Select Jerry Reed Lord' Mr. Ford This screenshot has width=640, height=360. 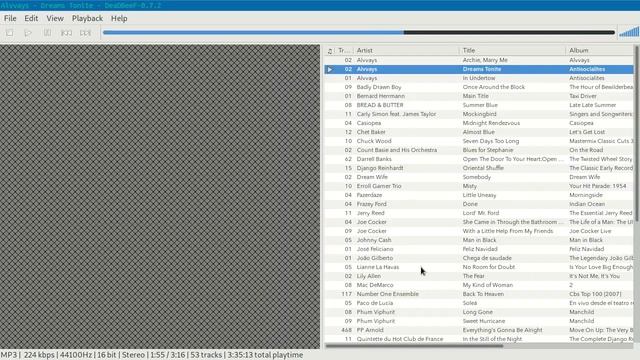pos(479,213)
